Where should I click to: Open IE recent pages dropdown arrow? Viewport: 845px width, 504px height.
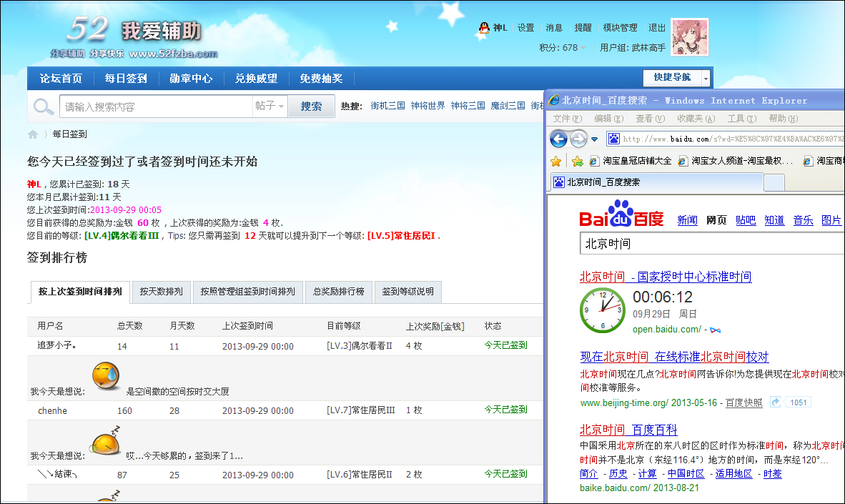[595, 139]
